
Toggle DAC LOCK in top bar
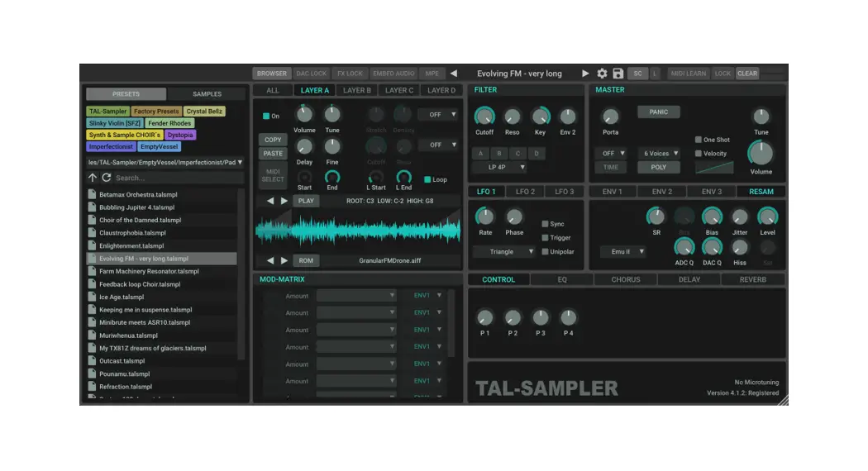[311, 74]
